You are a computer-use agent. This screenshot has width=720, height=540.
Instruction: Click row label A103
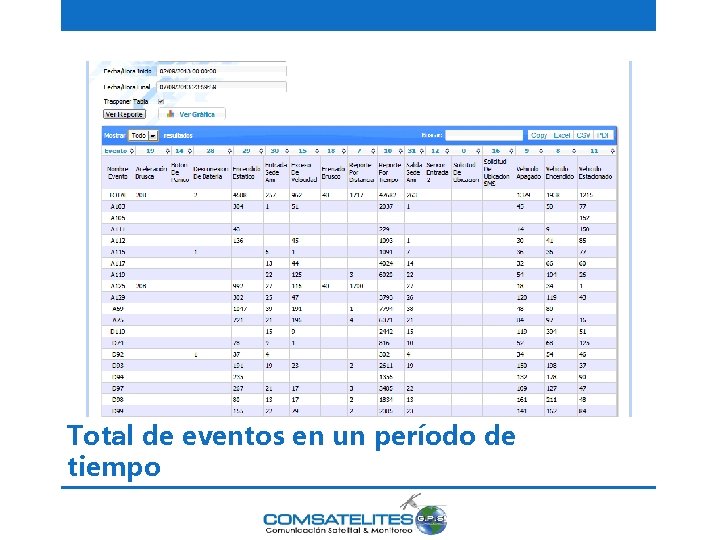(x=118, y=207)
